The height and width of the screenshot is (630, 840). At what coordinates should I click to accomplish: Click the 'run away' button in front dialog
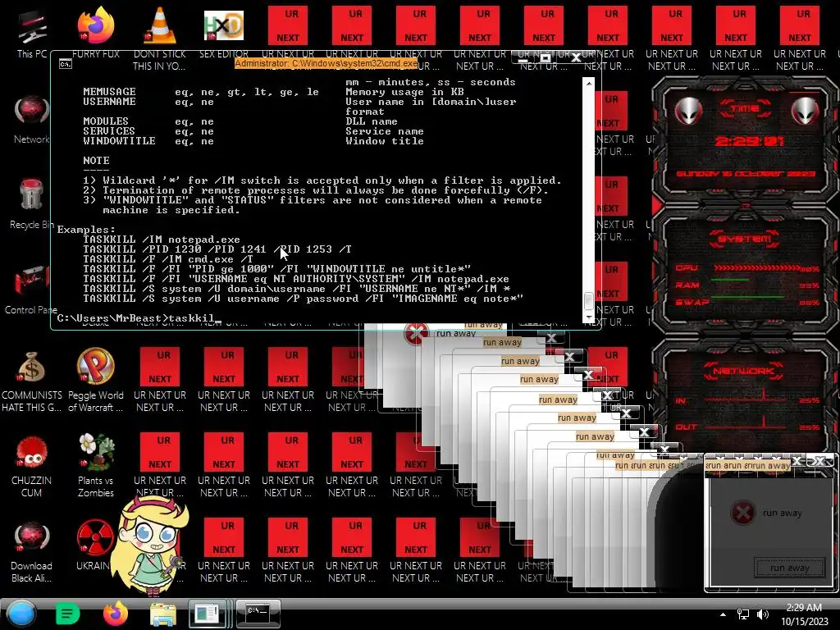click(790, 568)
